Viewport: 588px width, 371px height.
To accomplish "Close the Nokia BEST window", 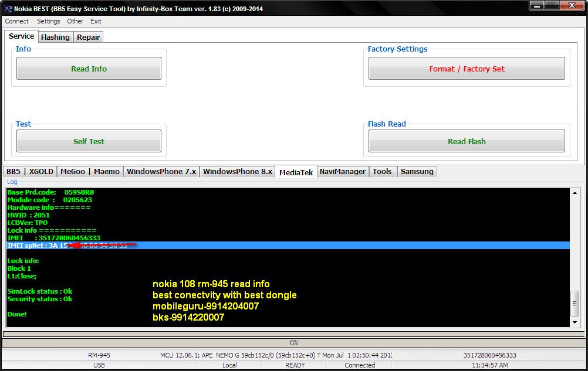I will pos(572,6).
